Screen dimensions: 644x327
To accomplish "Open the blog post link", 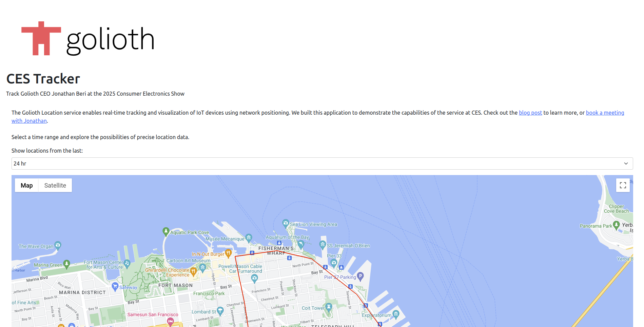I will pos(530,113).
